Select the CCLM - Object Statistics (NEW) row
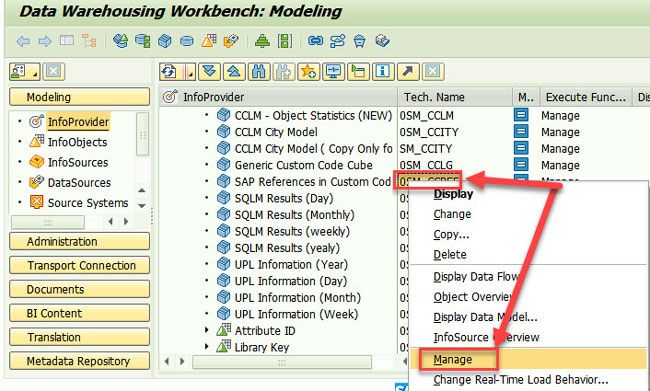This screenshot has height=391, width=650. pyautogui.click(x=313, y=115)
